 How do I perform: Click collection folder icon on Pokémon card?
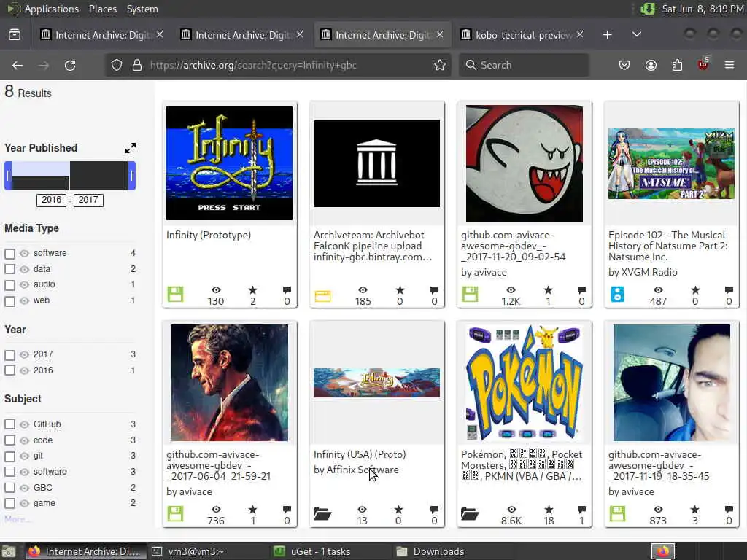[x=470, y=514]
